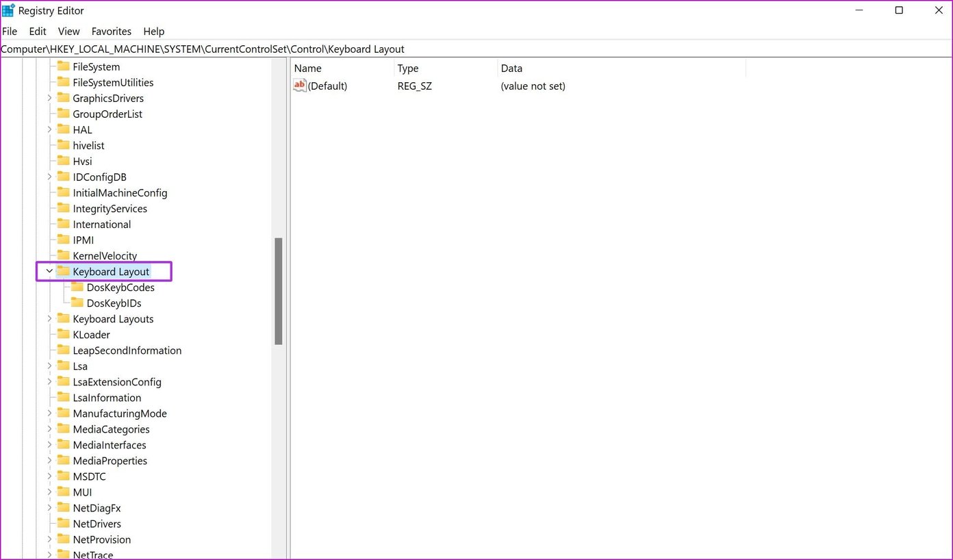Select the MUI key label

pyautogui.click(x=82, y=492)
